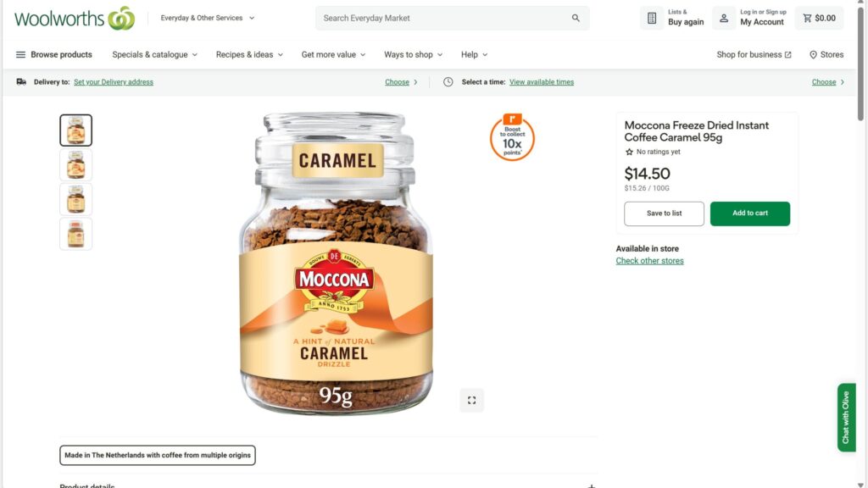Open the Chat with Olive tab
Image resolution: width=868 pixels, height=488 pixels.
pos(846,418)
